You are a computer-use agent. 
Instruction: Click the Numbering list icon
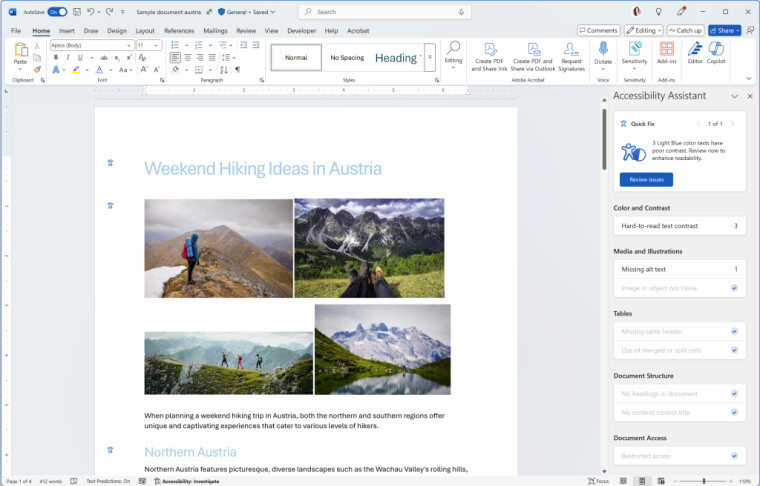(x=199, y=45)
